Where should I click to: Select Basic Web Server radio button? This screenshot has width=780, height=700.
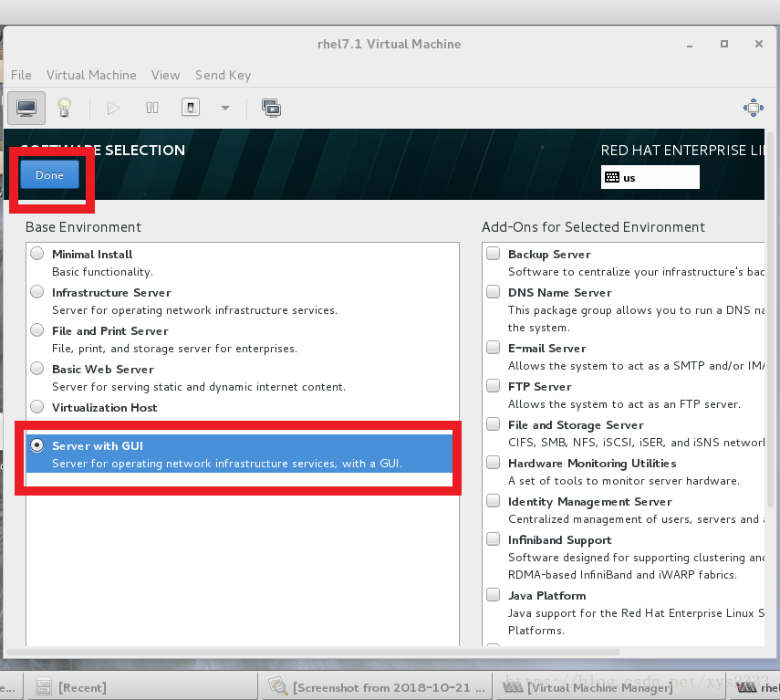coord(36,369)
